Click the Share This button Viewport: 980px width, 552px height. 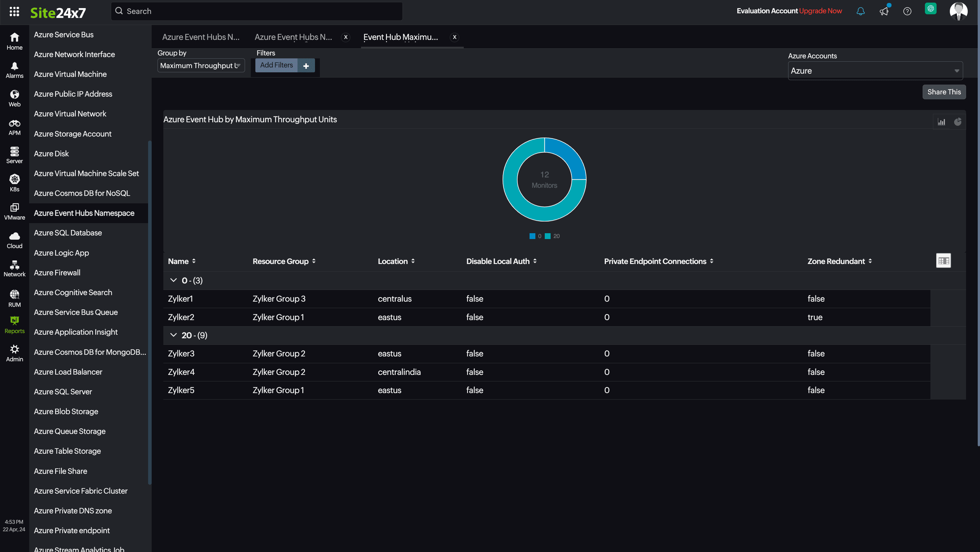(x=944, y=91)
